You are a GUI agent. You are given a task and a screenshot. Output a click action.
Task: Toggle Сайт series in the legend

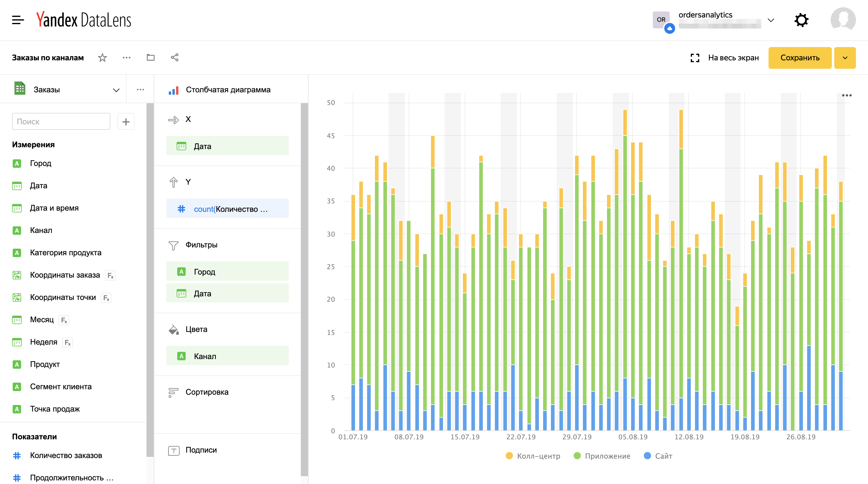click(x=658, y=456)
